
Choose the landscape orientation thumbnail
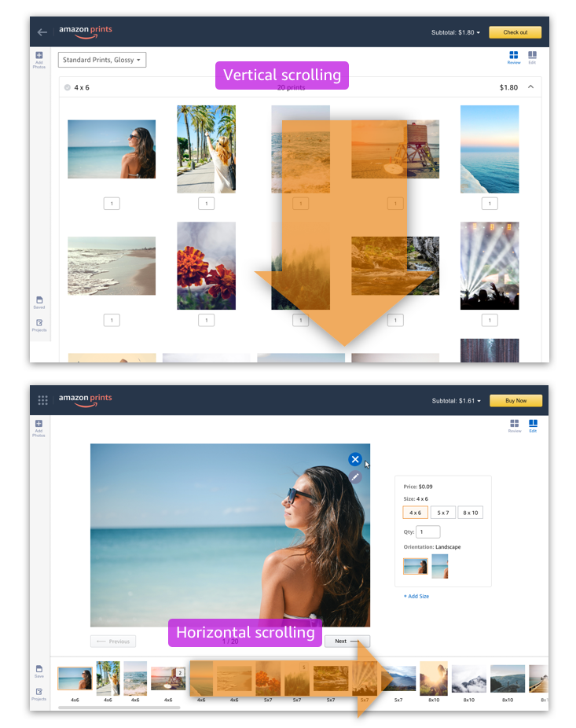[416, 566]
